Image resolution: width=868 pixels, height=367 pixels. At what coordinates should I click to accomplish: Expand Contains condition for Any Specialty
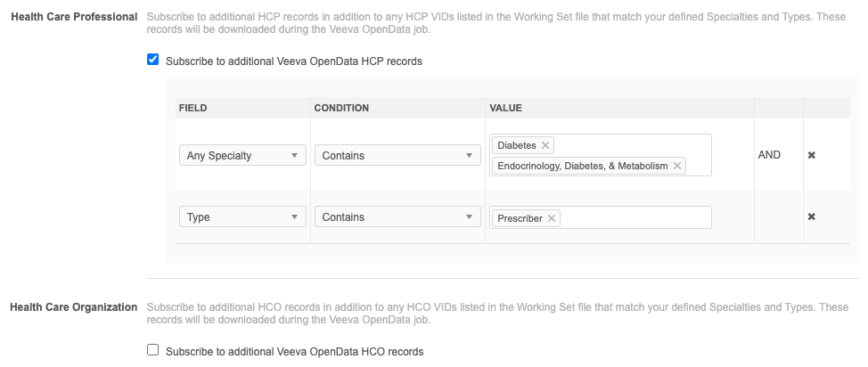pos(397,155)
